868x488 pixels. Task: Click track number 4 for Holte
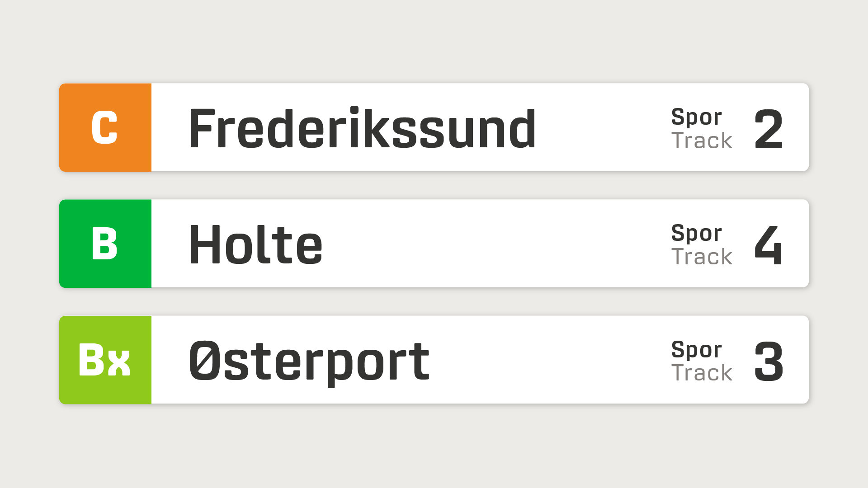pyautogui.click(x=769, y=245)
